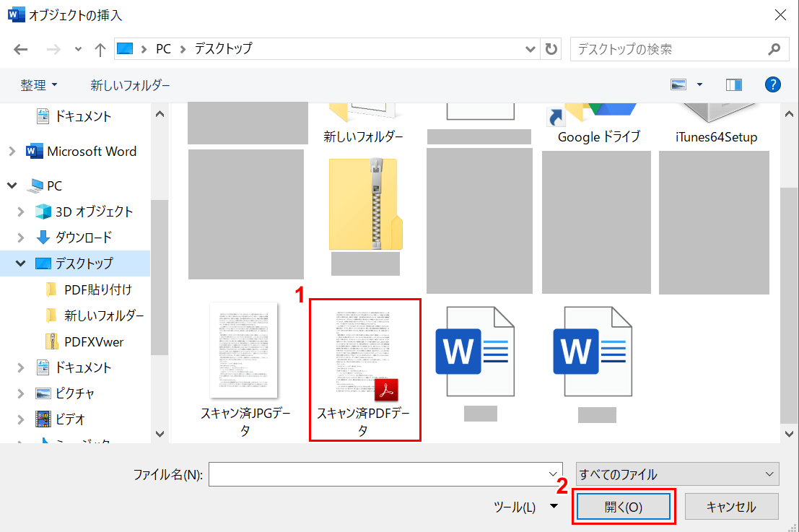Screen dimensions: 799x532
Task: Click the 開く(O) button
Action: (624, 507)
